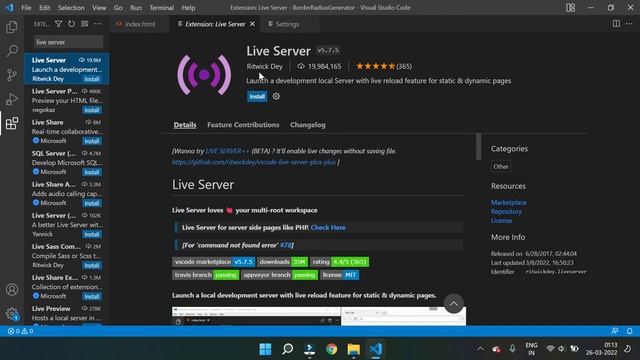The image size is (640, 360).
Task: Install the SQL Server extension
Action: [92, 172]
